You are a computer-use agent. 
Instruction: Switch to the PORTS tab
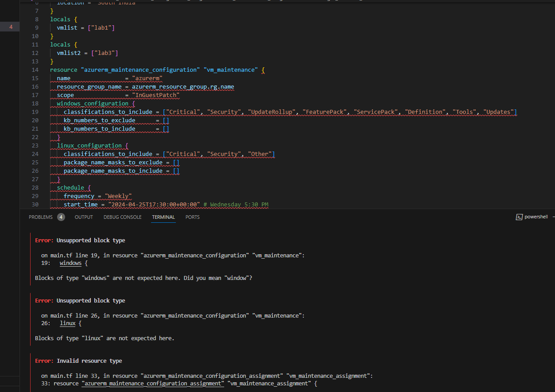click(193, 217)
